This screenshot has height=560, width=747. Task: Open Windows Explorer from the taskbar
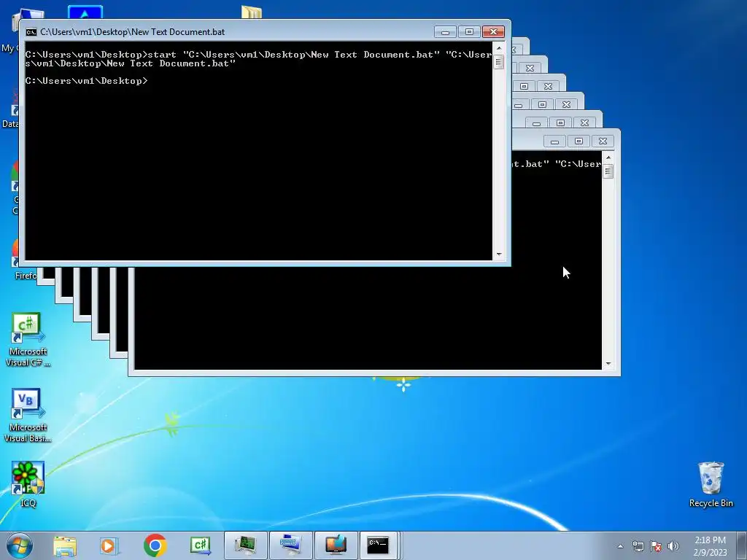click(65, 545)
